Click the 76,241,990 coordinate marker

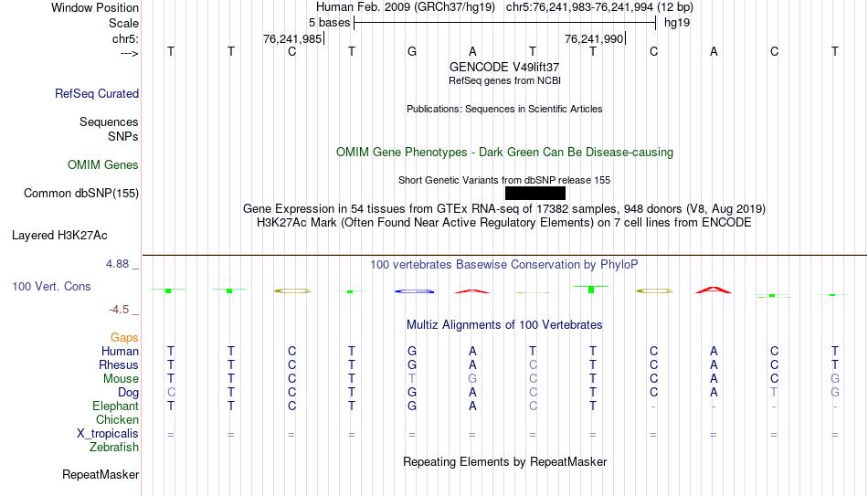coord(594,38)
